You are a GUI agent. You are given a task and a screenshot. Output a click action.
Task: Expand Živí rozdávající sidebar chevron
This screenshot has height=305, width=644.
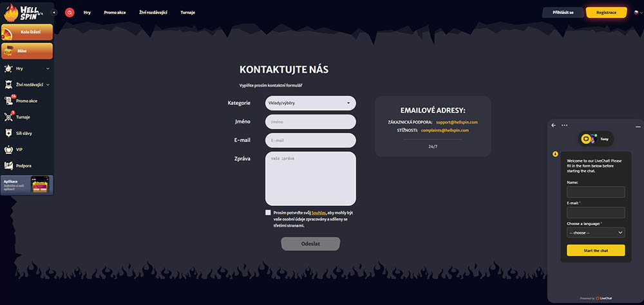point(48,85)
